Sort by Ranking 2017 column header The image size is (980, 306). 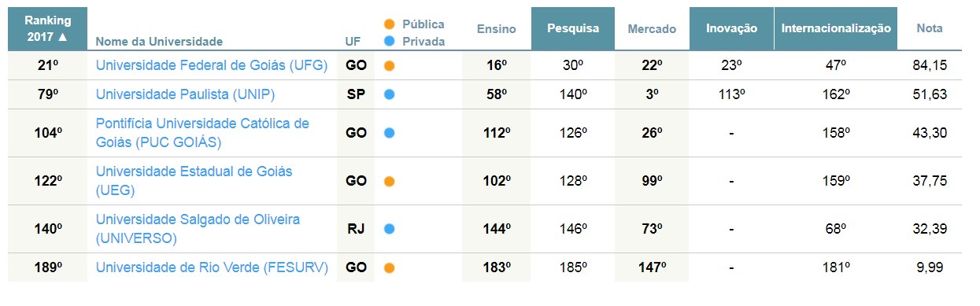click(47, 28)
